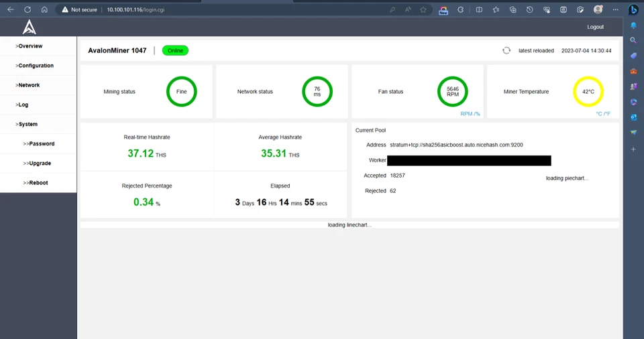The image size is (644, 339).
Task: Click the rejected percentage value 0.34
Action: [144, 202]
